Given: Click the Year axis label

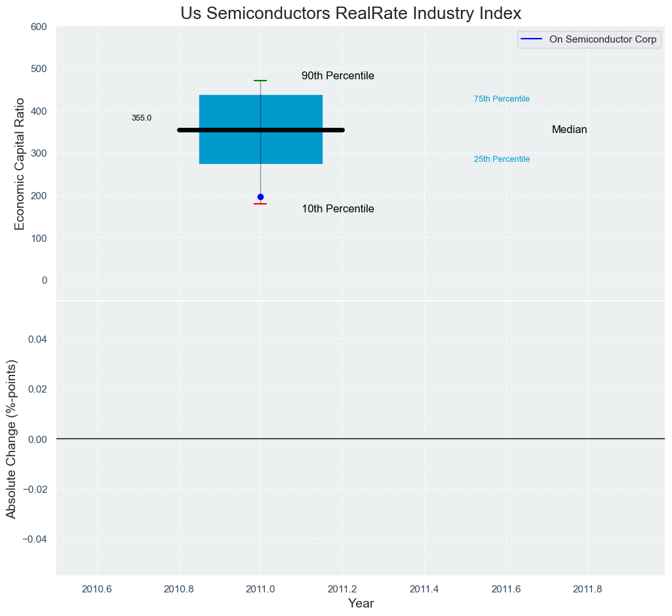Looking at the screenshot, I should pyautogui.click(x=361, y=604).
